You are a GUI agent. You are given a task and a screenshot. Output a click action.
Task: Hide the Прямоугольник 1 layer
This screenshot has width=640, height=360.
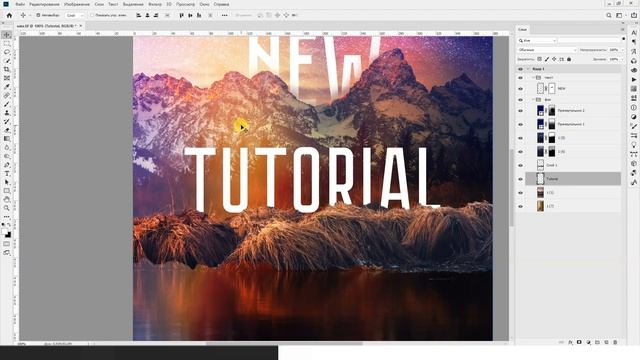click(520, 124)
